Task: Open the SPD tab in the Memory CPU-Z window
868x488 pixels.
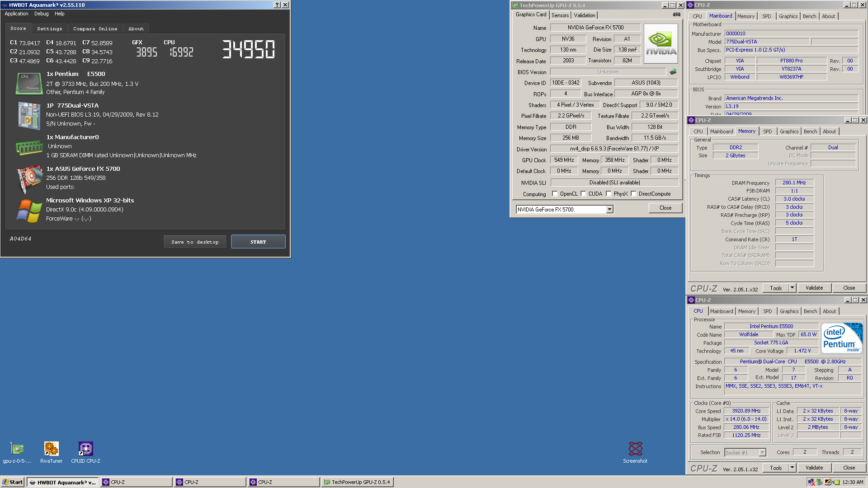Action: coord(767,131)
